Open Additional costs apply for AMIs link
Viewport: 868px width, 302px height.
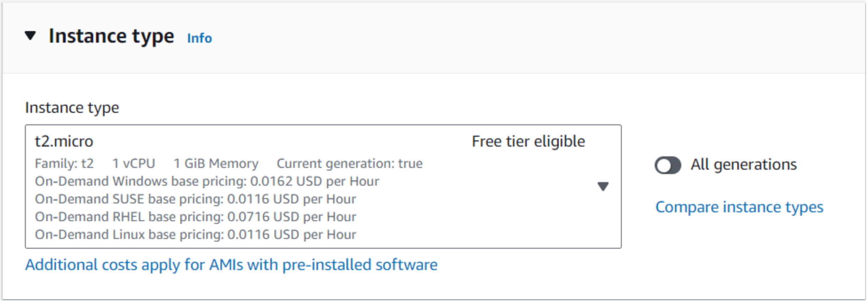(x=231, y=265)
